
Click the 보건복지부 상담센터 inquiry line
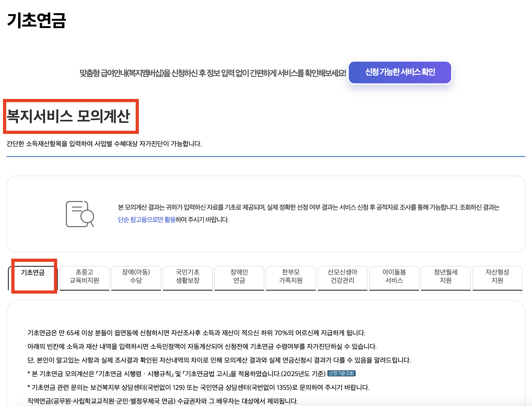(x=198, y=387)
